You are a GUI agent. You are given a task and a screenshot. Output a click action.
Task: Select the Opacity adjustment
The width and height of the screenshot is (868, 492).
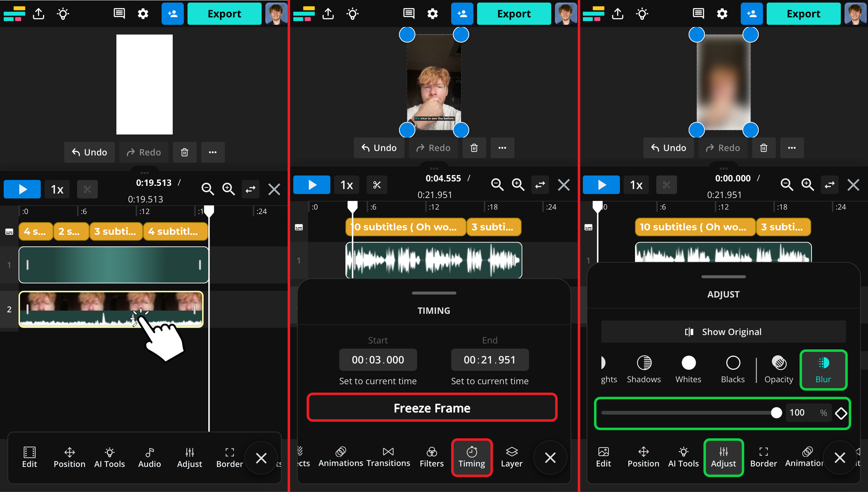pos(778,370)
